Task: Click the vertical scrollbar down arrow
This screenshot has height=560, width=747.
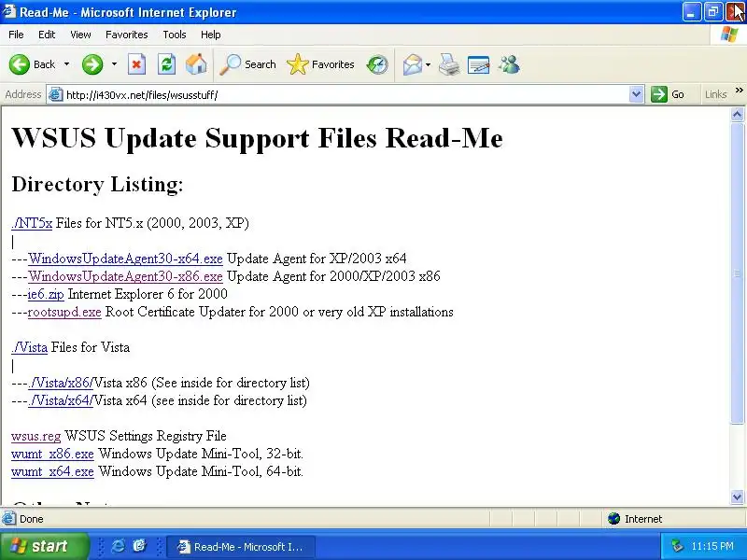Action: click(737, 497)
